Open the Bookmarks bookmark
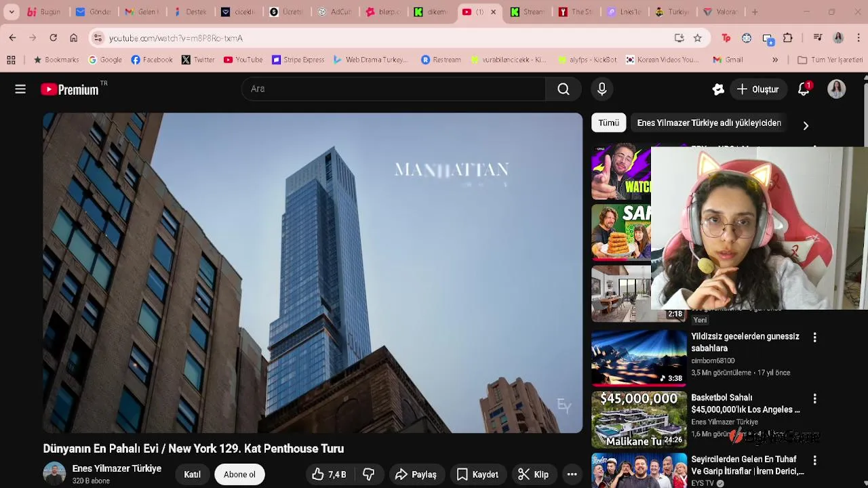 pyautogui.click(x=56, y=60)
